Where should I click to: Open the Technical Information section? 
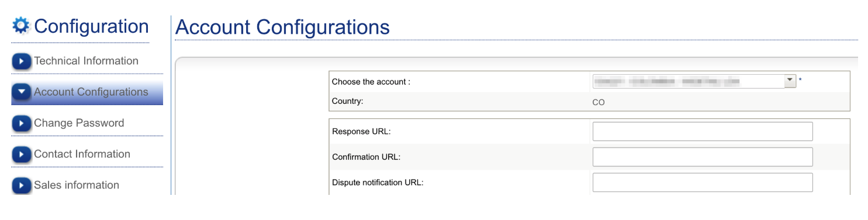(87, 61)
